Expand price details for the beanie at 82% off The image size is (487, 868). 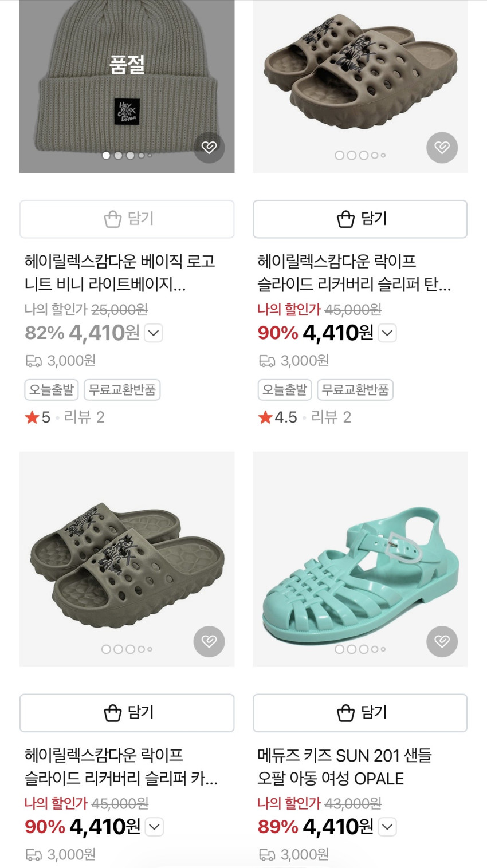point(154,333)
